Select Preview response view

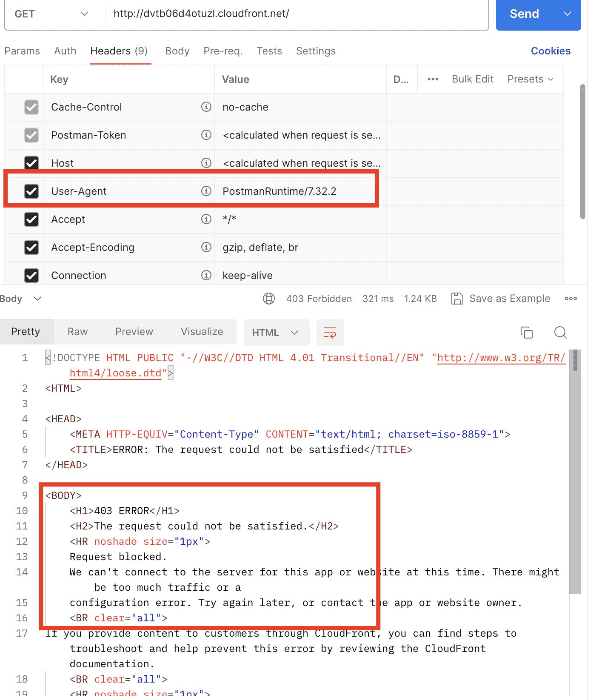[134, 332]
